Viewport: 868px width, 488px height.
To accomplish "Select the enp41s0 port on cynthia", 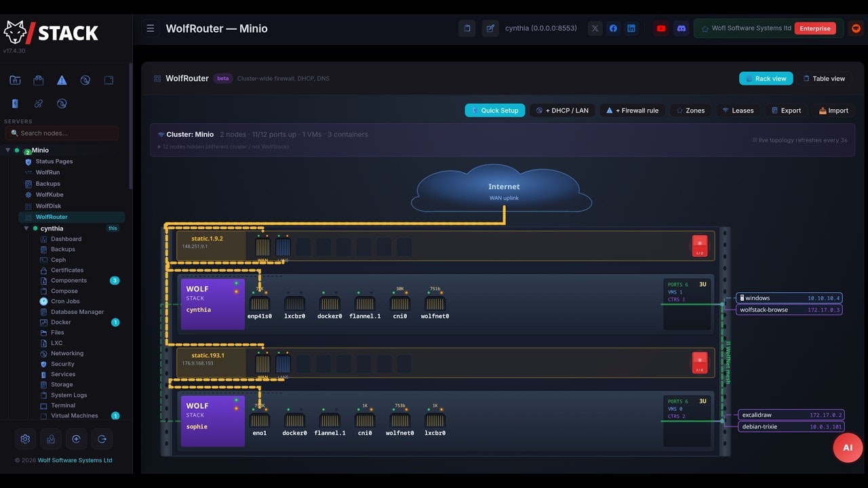I will [x=260, y=304].
